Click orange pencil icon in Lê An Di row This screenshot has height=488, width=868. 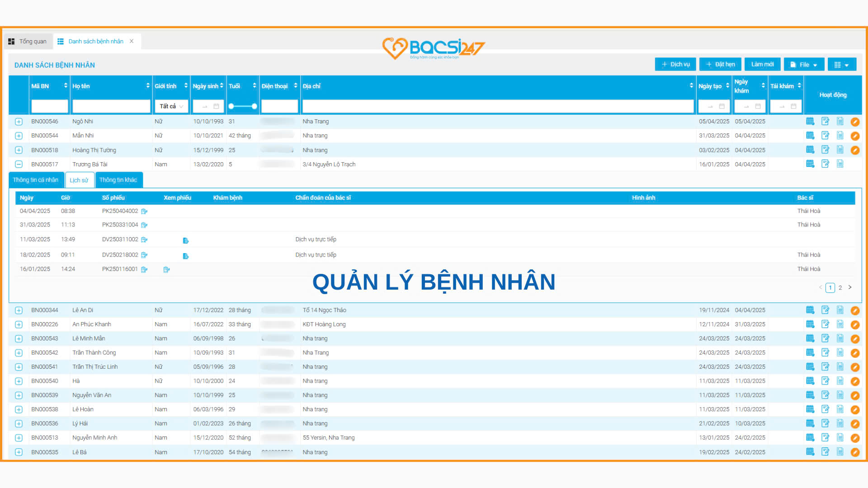coord(855,310)
